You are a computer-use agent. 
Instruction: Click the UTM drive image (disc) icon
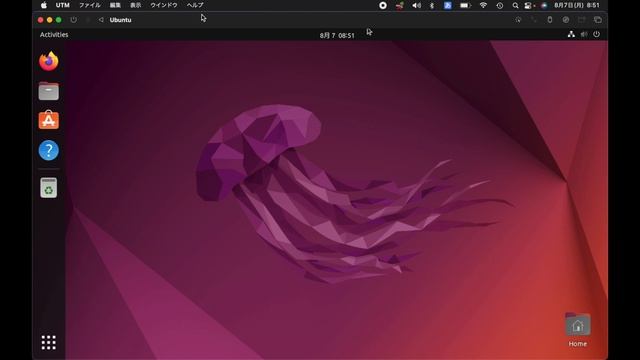566,20
